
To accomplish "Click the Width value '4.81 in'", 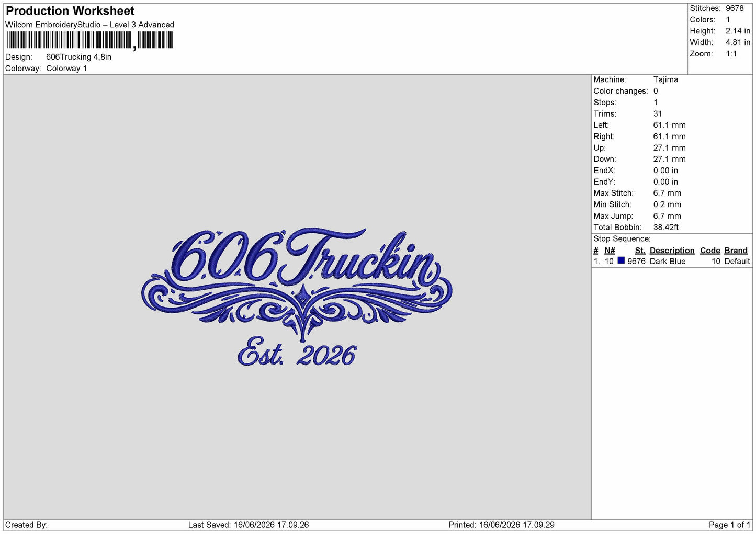I will tap(738, 42).
